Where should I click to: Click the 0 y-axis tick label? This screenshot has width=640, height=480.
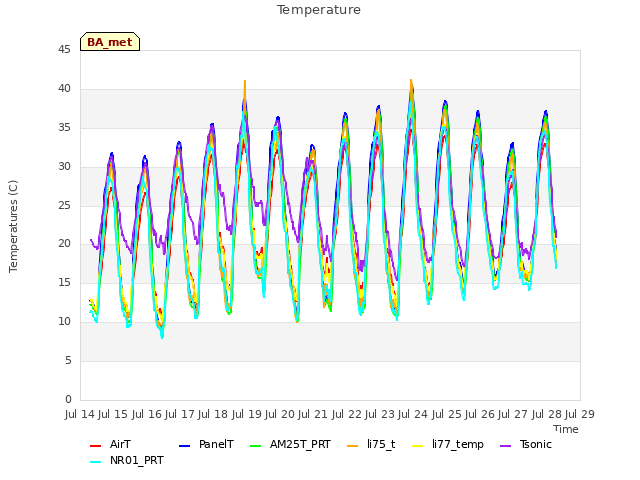click(x=68, y=399)
